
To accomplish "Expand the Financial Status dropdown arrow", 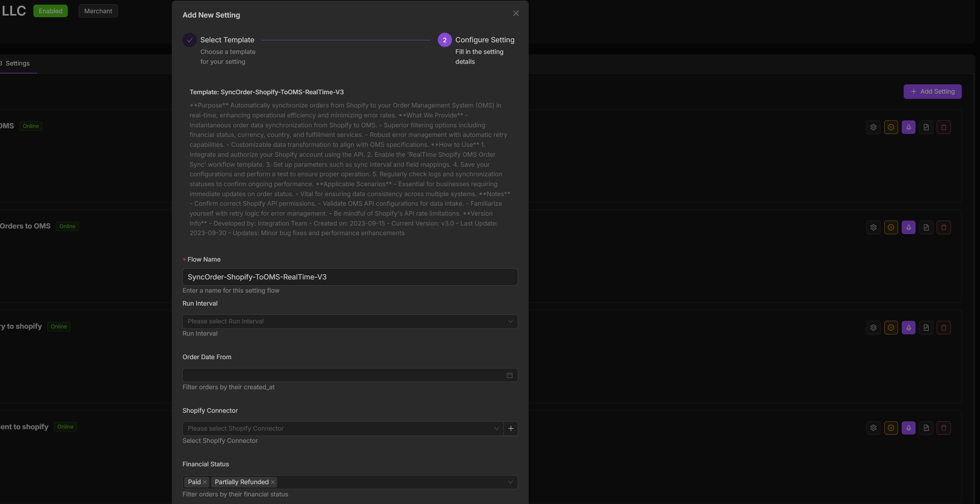I will 510,482.
